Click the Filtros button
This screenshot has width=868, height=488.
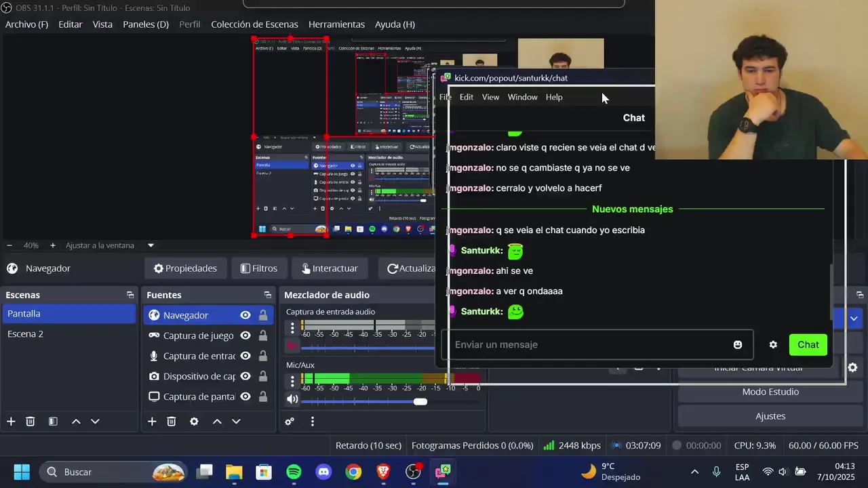(259, 268)
